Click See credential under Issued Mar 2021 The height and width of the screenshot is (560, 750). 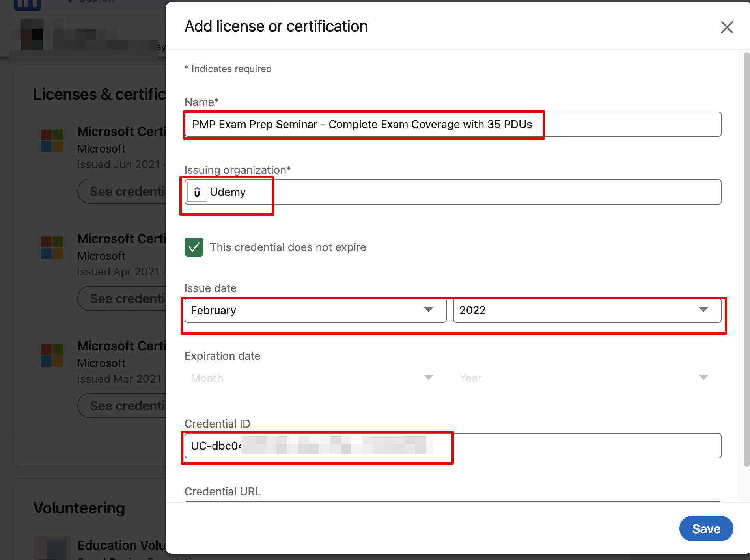(x=122, y=406)
